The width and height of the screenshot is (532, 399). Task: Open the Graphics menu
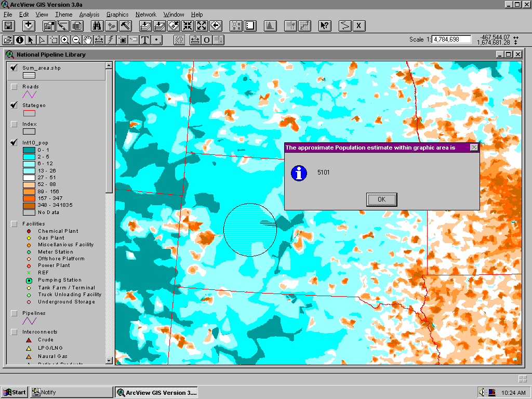click(x=117, y=15)
